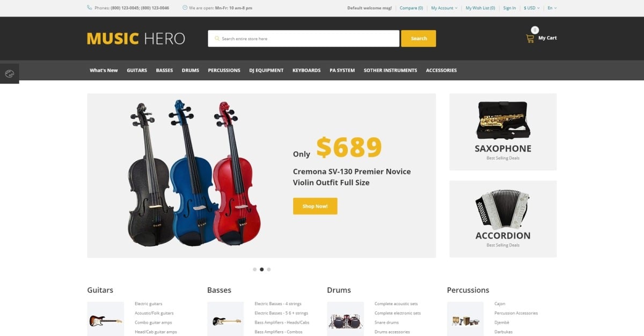The width and height of the screenshot is (644, 336).
Task: Click the Shop Now! button
Action: (315, 206)
